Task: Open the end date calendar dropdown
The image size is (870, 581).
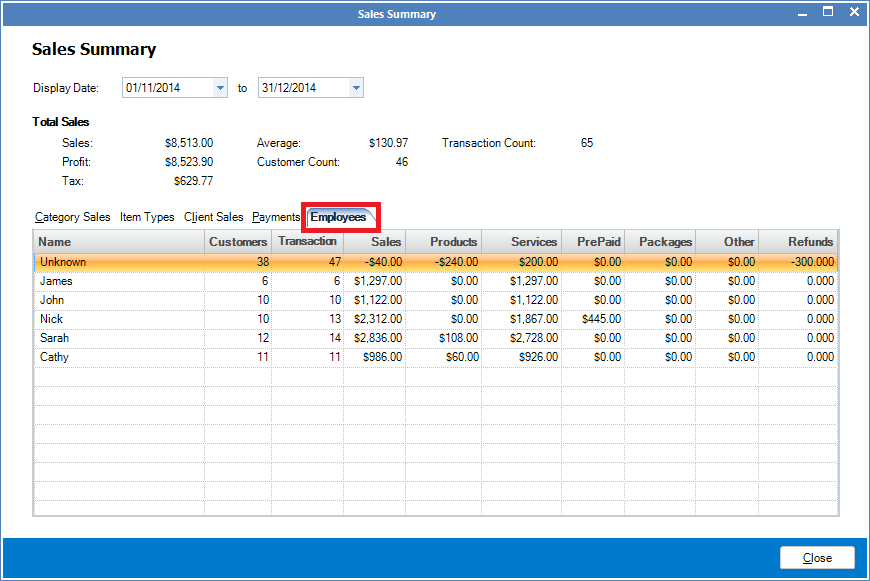Action: click(x=356, y=87)
